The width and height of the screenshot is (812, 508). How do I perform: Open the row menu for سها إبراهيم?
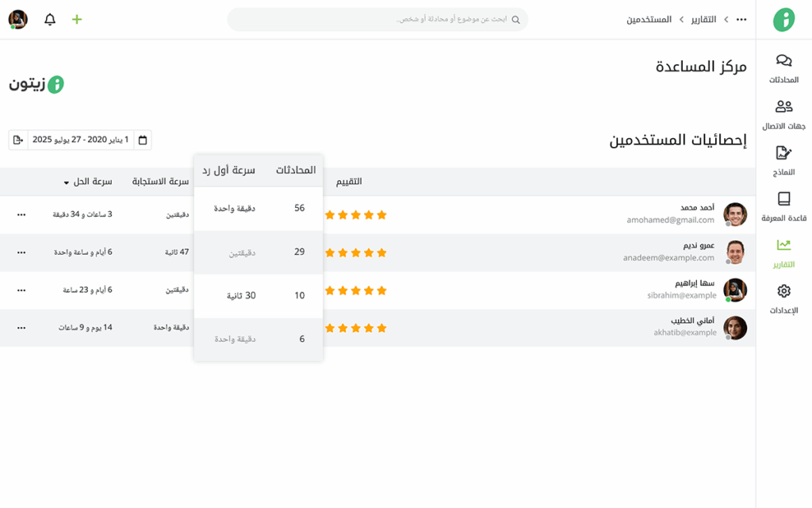pyautogui.click(x=21, y=291)
